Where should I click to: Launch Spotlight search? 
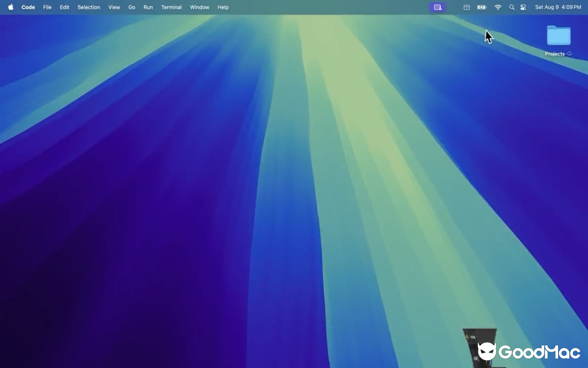pyautogui.click(x=511, y=7)
